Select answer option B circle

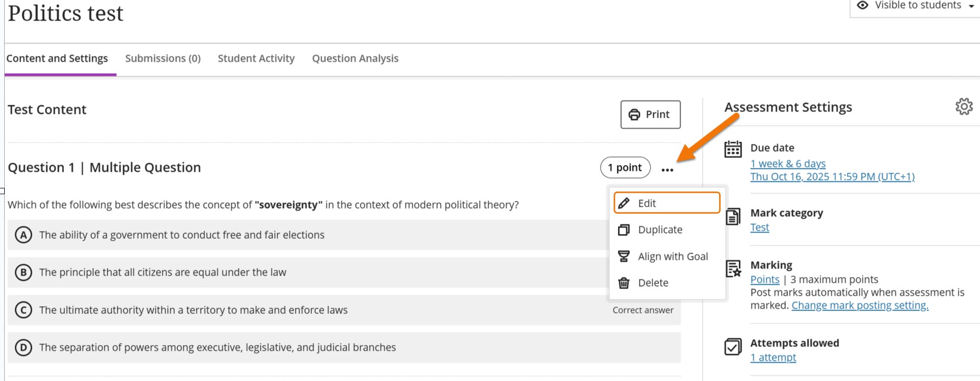point(23,273)
